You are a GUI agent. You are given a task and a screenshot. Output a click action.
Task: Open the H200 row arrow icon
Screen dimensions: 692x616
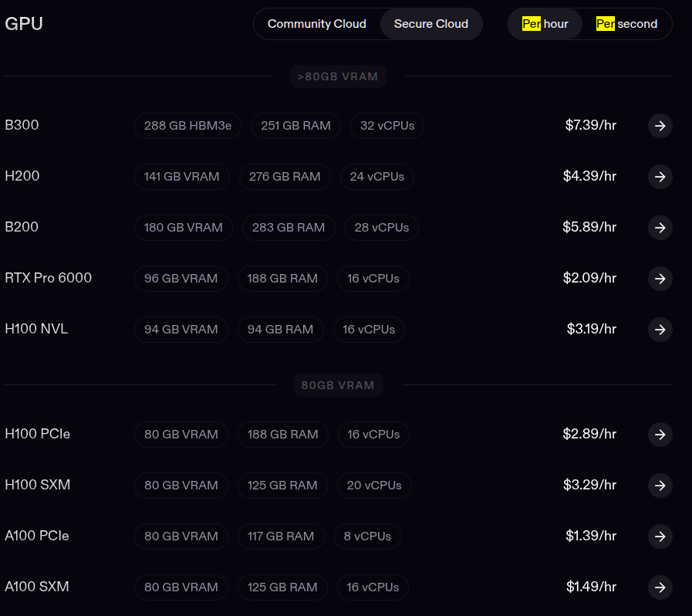coord(660,177)
